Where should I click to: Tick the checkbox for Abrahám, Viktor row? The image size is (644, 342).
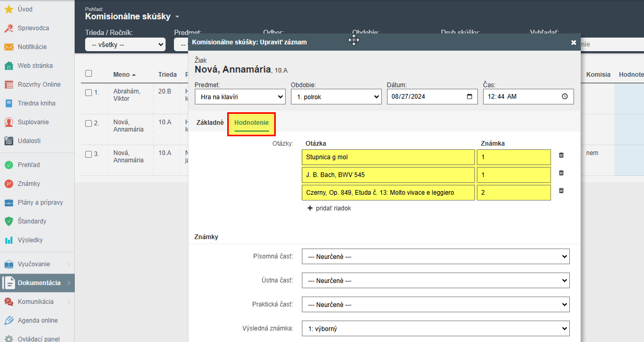(x=88, y=92)
